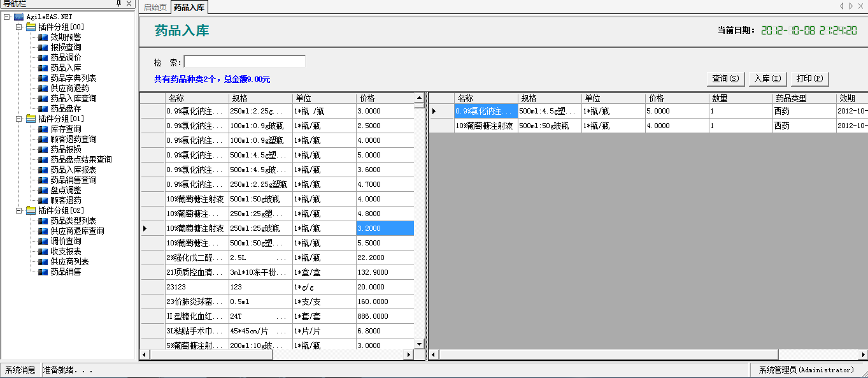Click the 打印(P) button
The width and height of the screenshot is (868, 378).
(x=809, y=78)
